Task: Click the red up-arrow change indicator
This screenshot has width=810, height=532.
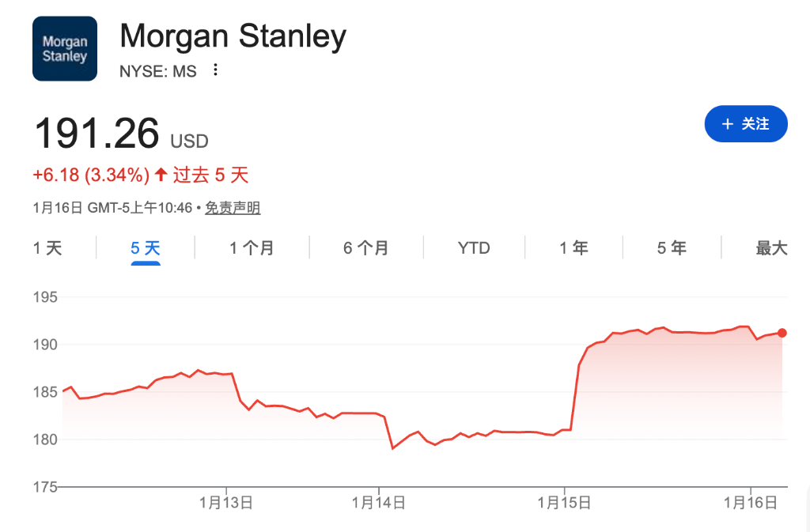Action: [161, 175]
